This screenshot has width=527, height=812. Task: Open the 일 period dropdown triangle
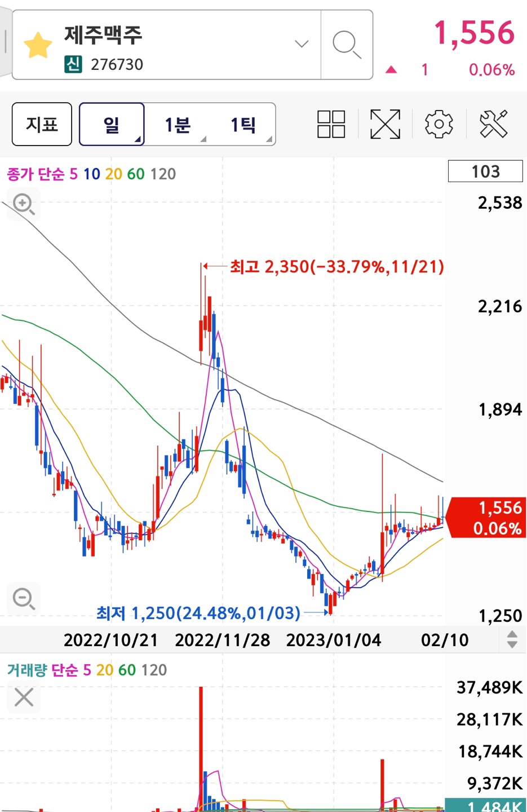click(138, 139)
